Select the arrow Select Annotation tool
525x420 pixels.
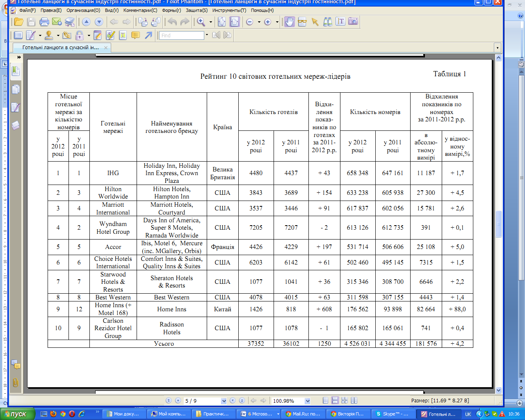315,22
